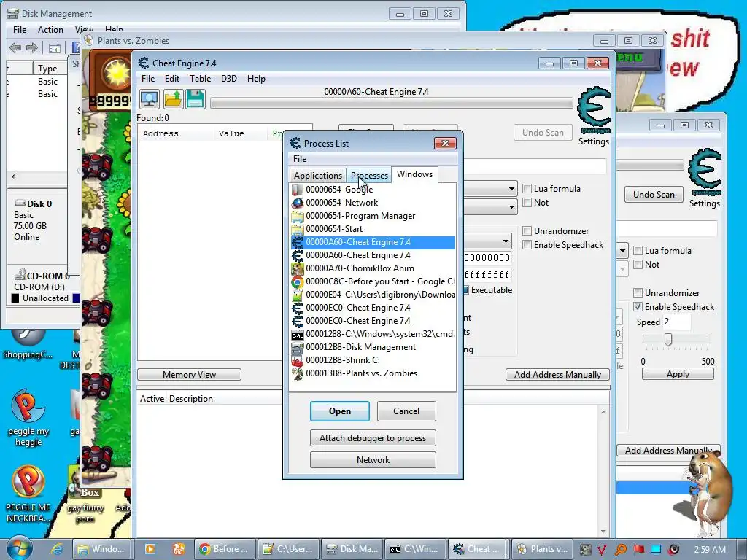The height and width of the screenshot is (560, 747).
Task: Select highlighted 00000A60-Cheat Engine 7.4 row
Action: (373, 242)
